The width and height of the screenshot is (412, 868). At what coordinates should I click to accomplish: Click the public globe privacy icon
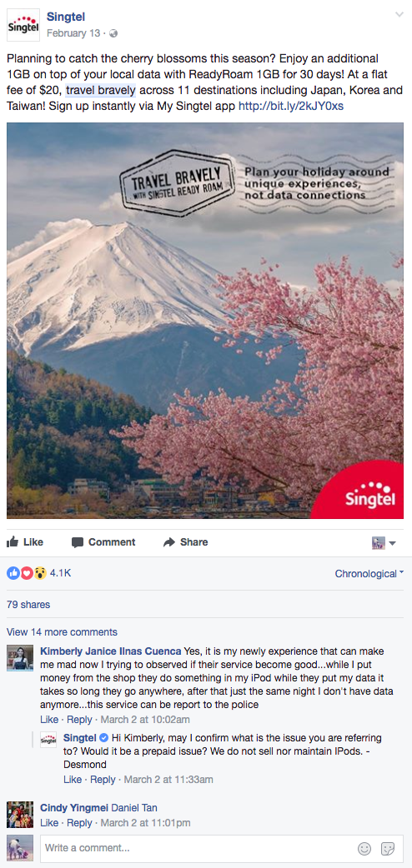[113, 34]
